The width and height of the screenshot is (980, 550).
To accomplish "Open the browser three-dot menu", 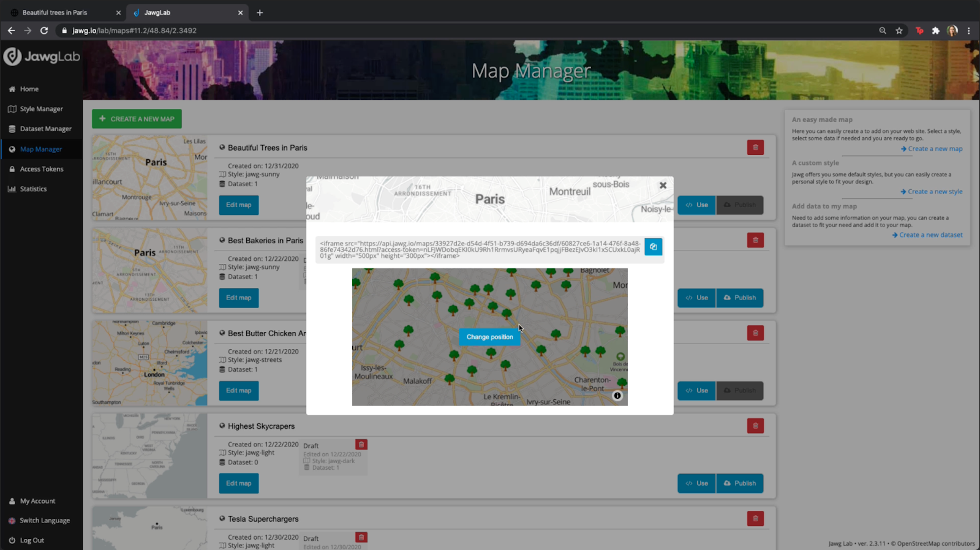I will point(968,31).
